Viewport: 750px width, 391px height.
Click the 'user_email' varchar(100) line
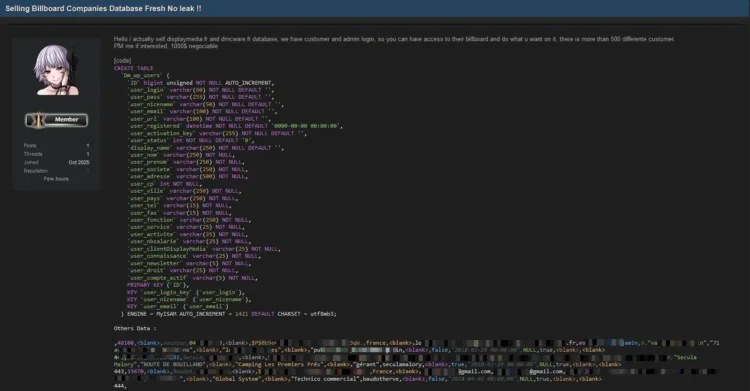202,112
